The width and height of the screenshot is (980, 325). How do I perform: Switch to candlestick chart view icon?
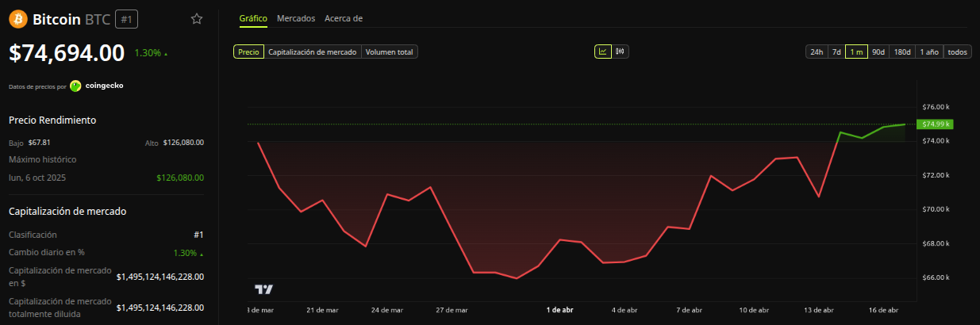click(x=620, y=52)
